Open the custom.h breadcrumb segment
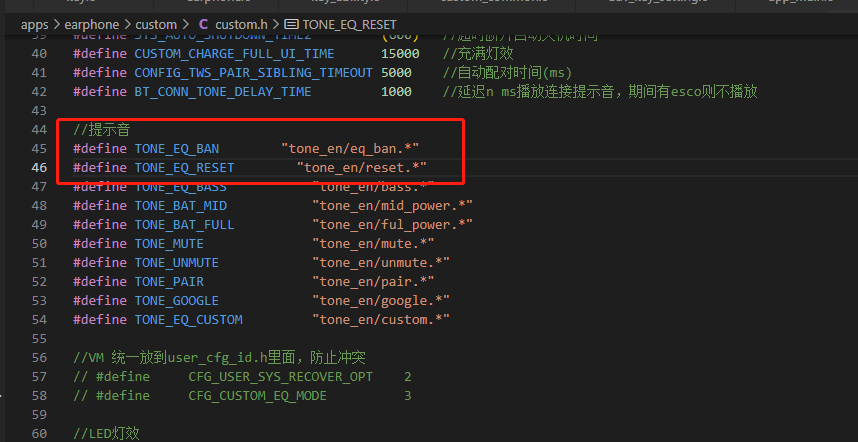 pos(240,25)
